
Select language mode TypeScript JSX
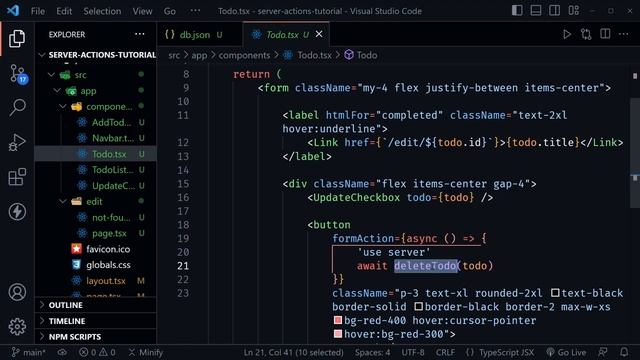click(x=500, y=352)
